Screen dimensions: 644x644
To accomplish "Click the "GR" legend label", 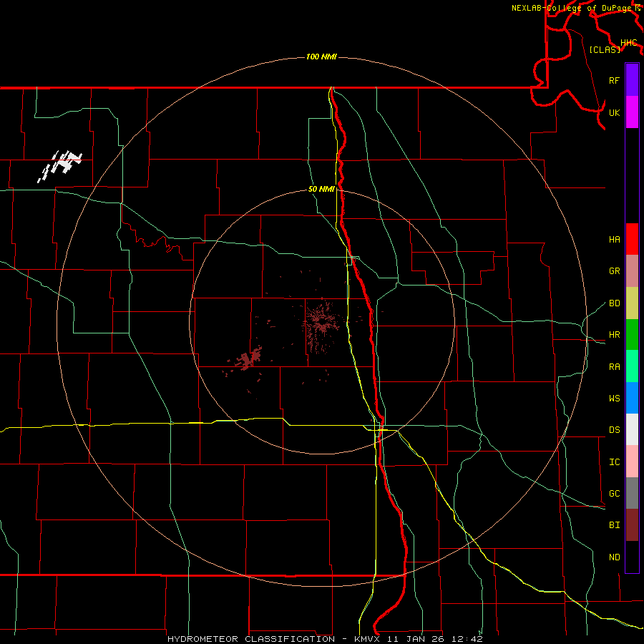I will (614, 271).
